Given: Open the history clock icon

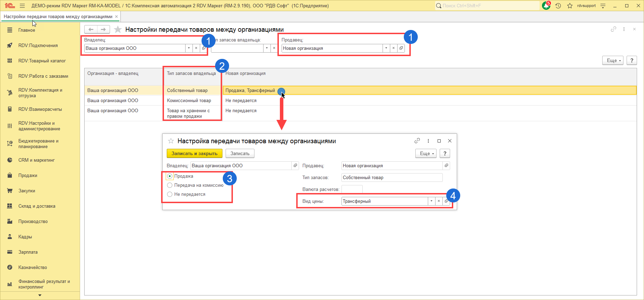Looking at the screenshot, I should [558, 6].
